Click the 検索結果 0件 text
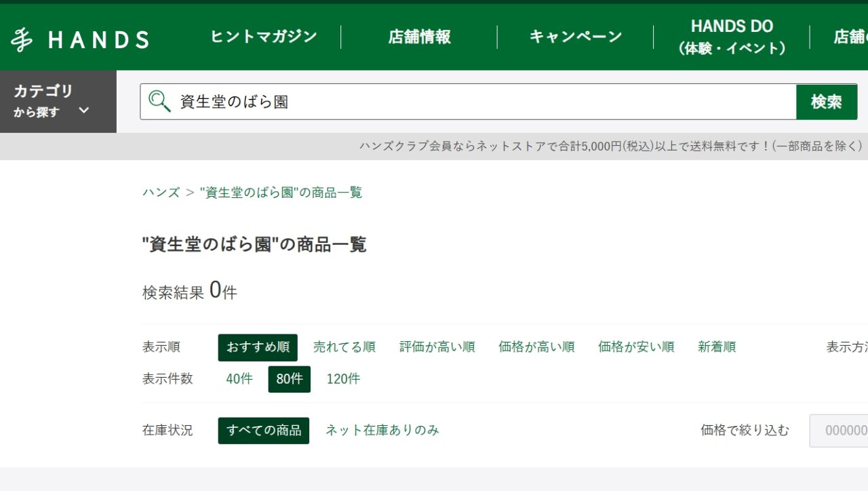Viewport: 868px width, 491px height. [x=190, y=291]
